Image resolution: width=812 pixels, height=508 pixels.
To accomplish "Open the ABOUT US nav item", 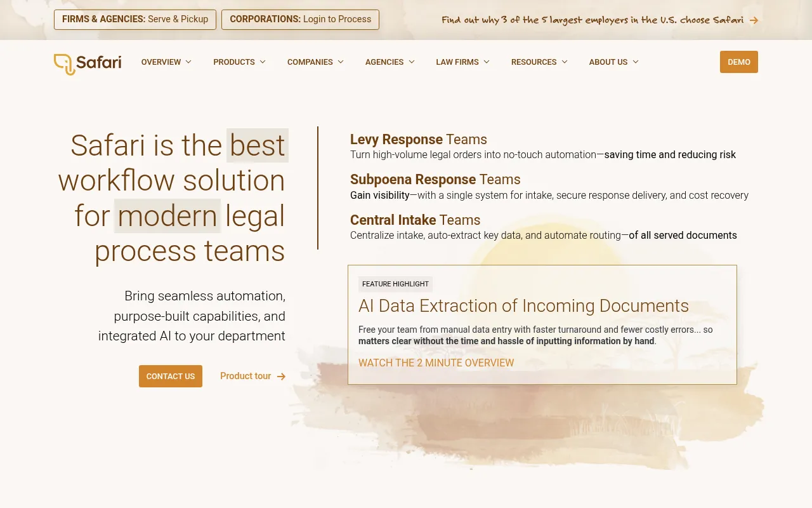I will point(608,62).
